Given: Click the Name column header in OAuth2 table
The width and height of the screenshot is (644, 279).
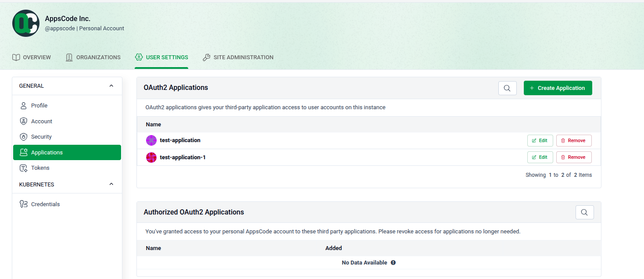Looking at the screenshot, I should pos(153,124).
